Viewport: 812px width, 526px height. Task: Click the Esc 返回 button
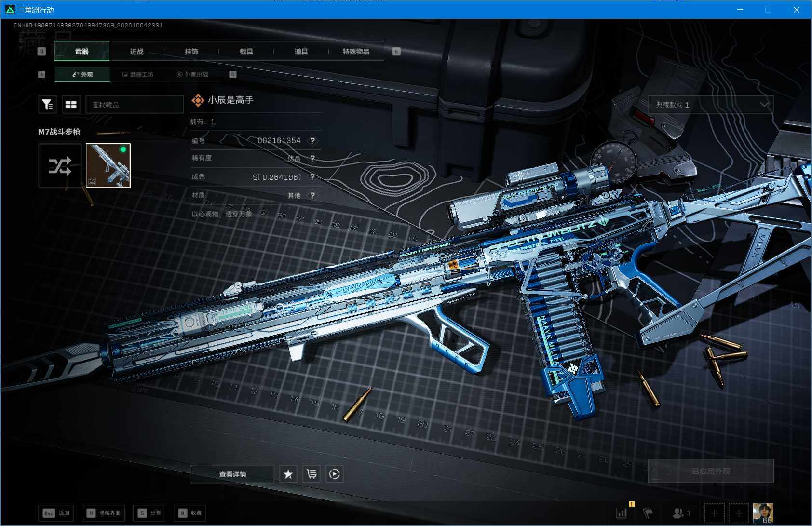pos(56,513)
